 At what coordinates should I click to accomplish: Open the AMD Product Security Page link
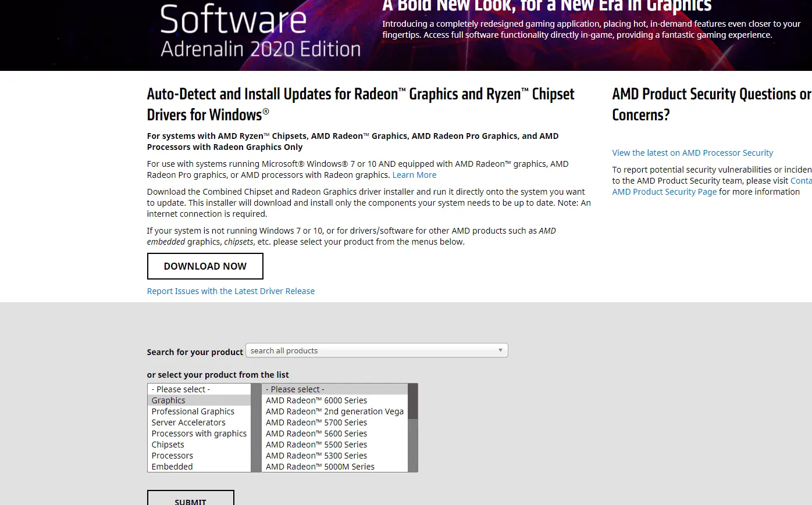pyautogui.click(x=664, y=192)
